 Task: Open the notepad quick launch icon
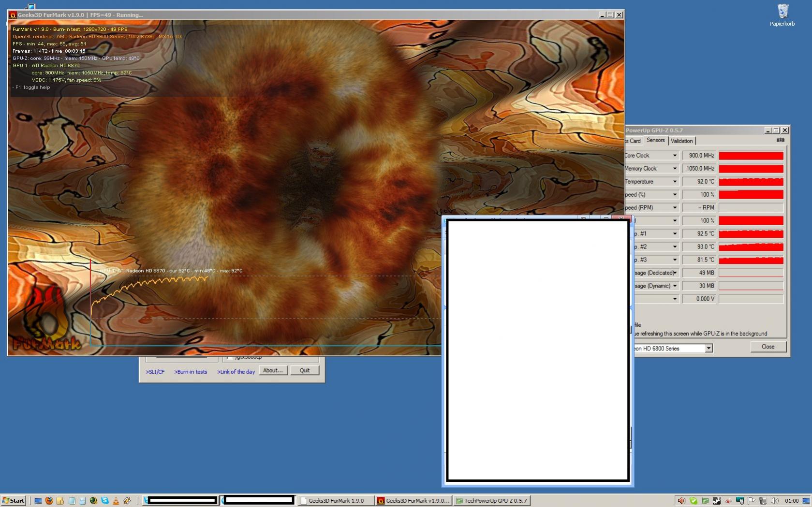pos(72,501)
